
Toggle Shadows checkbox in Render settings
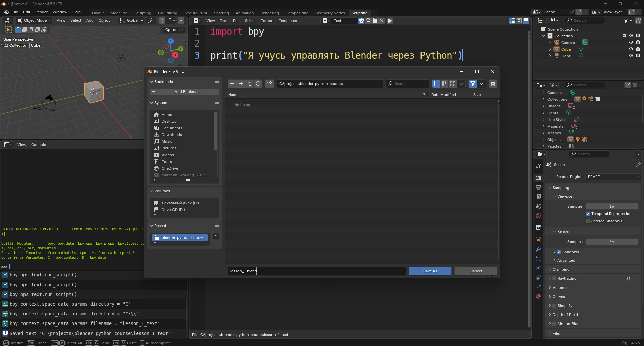[x=559, y=252]
